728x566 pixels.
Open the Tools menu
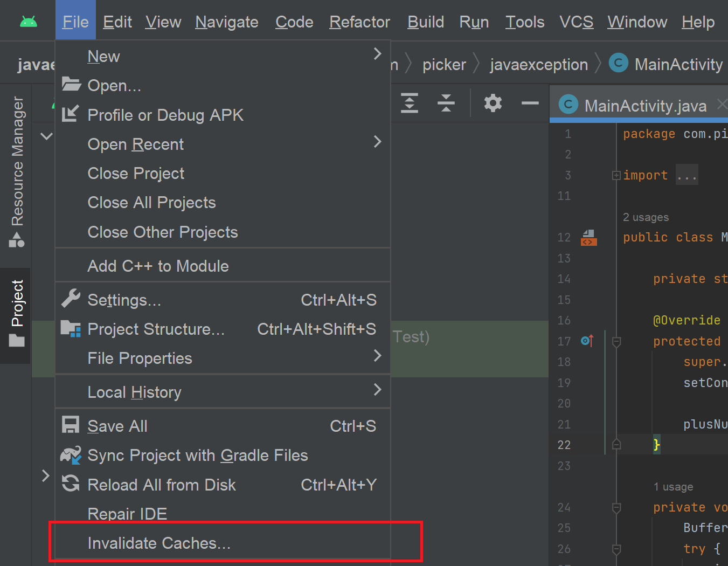(x=525, y=22)
